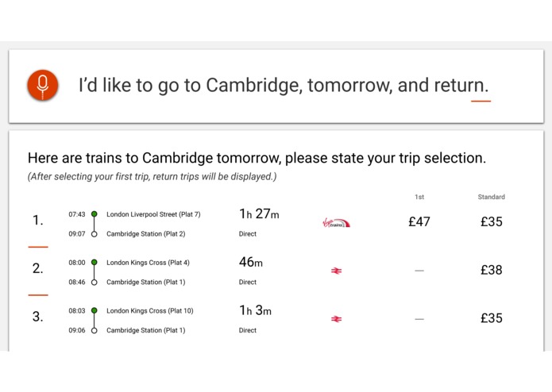This screenshot has width=552, height=392.
Task: Choose £35 standard fare for 07:43 train
Action: [491, 222]
